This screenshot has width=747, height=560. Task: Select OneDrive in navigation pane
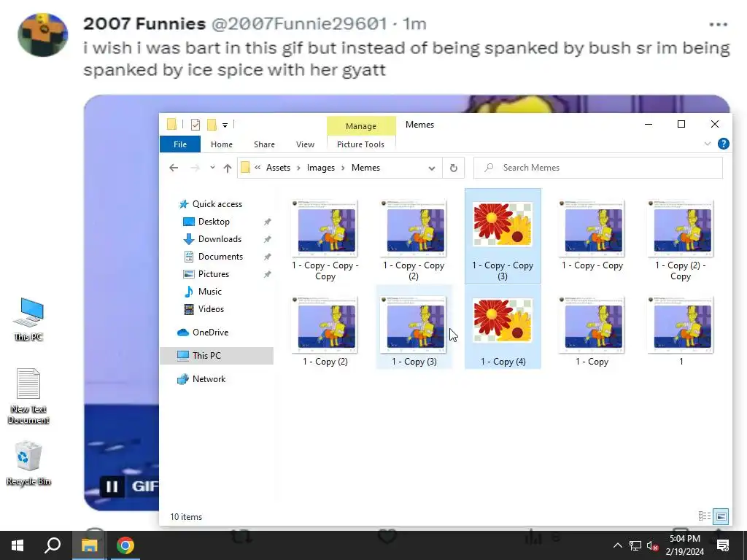210,332
